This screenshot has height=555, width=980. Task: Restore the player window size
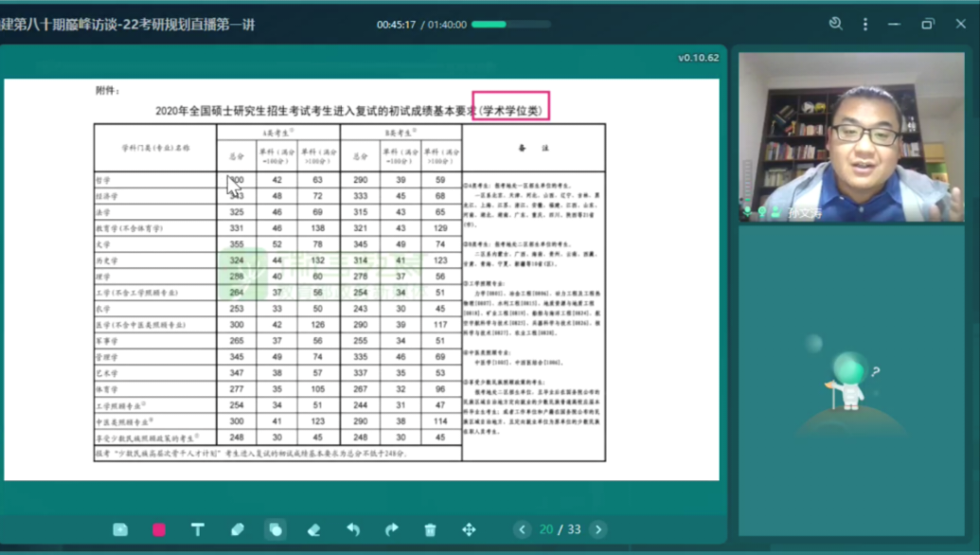click(x=928, y=24)
